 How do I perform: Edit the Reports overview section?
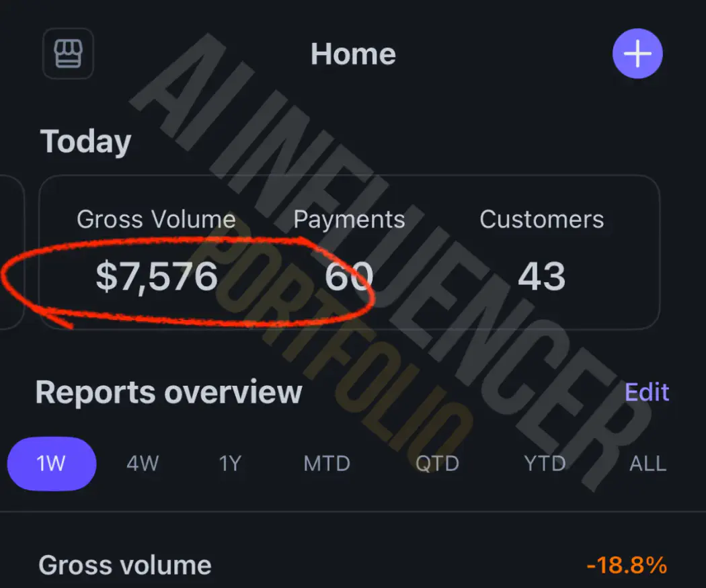click(647, 392)
